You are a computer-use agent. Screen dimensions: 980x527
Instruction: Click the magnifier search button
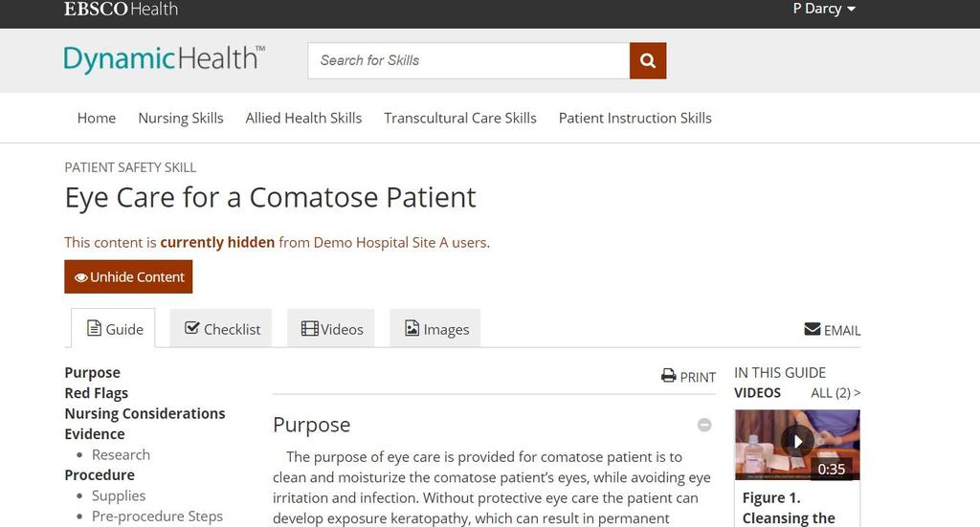pyautogui.click(x=648, y=60)
